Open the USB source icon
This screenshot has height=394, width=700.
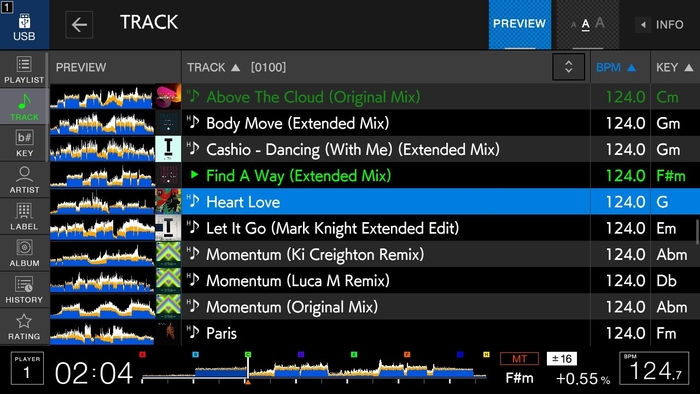click(24, 25)
